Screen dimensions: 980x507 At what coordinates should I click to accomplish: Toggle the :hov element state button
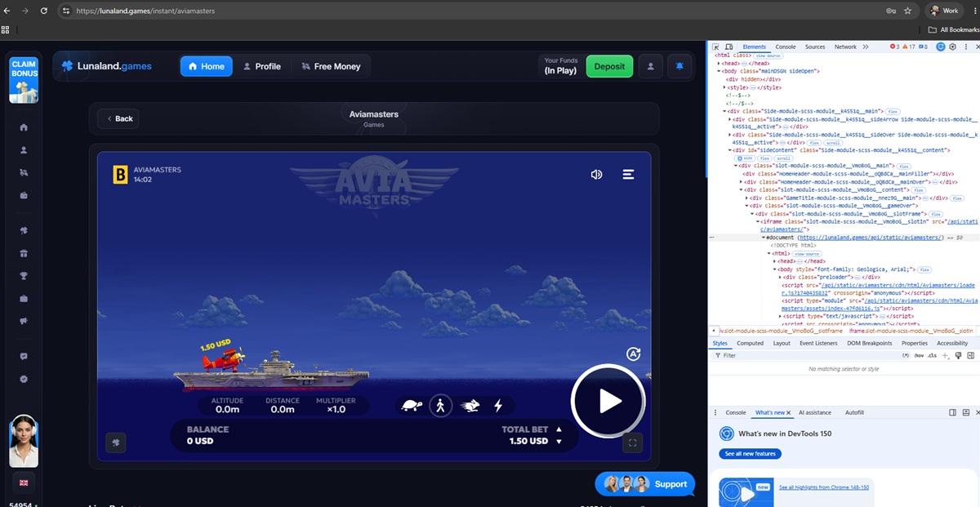tap(918, 356)
